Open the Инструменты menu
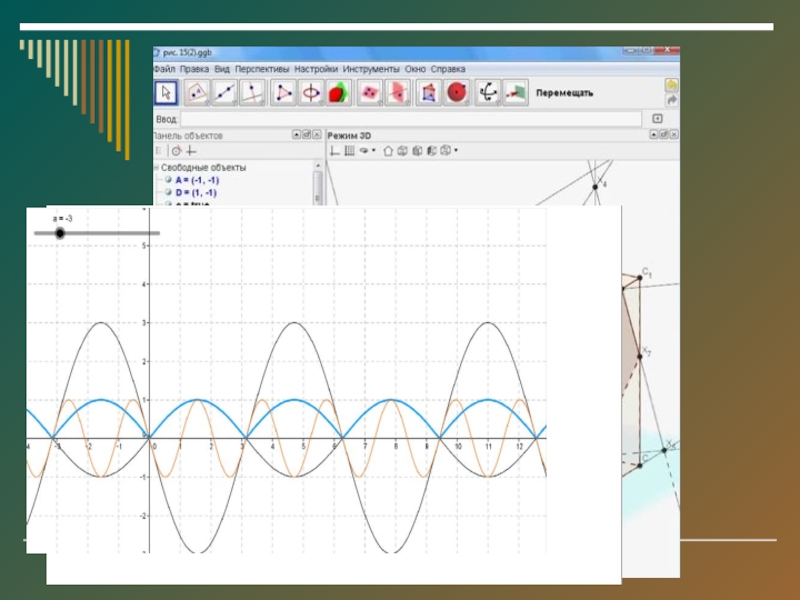Image resolution: width=800 pixels, height=600 pixels. tap(370, 69)
